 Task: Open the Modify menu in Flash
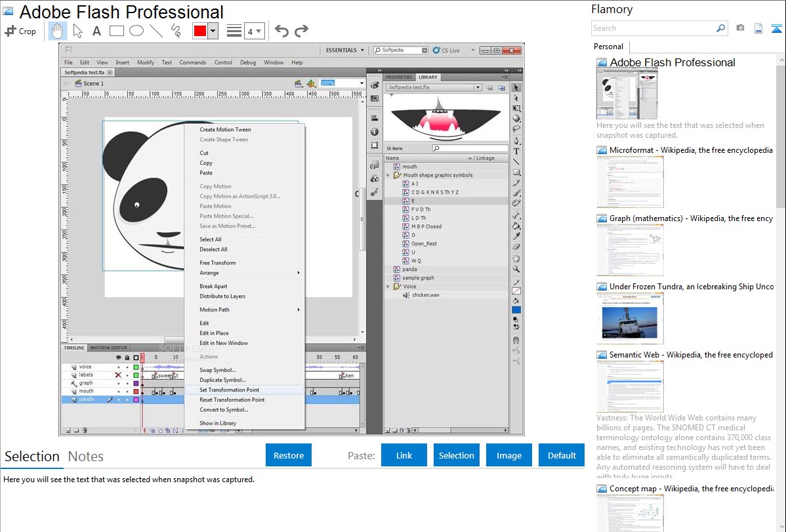click(146, 63)
